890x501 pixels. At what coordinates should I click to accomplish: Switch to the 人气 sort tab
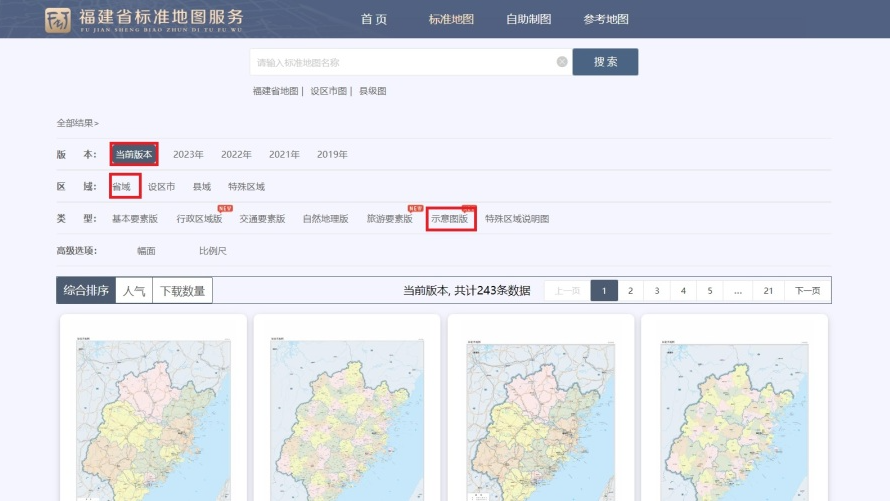tap(134, 291)
